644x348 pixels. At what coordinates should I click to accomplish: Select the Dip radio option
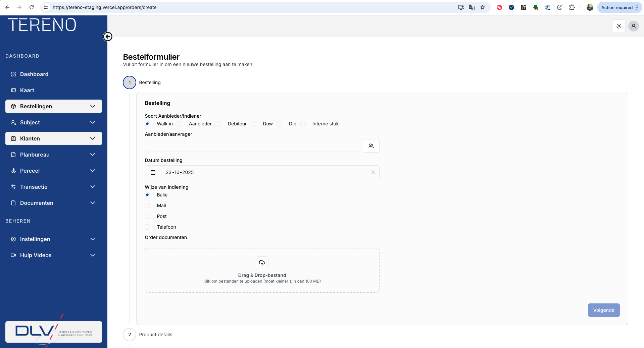pos(280,124)
